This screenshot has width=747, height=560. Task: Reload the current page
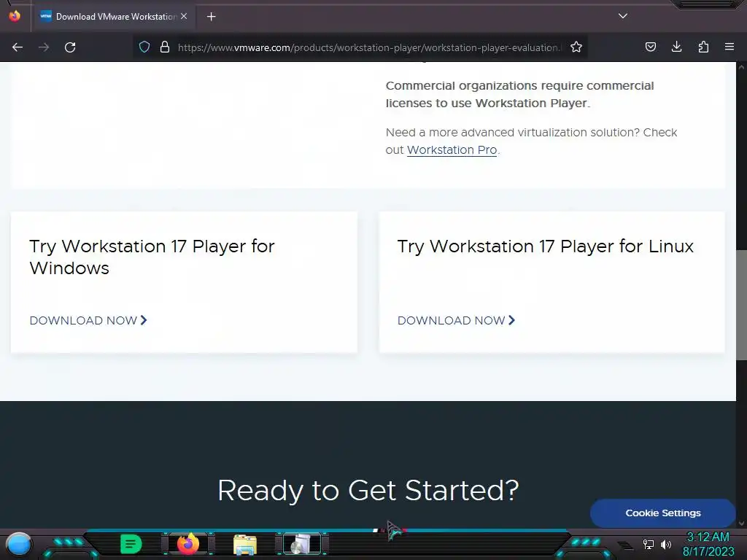(x=70, y=47)
